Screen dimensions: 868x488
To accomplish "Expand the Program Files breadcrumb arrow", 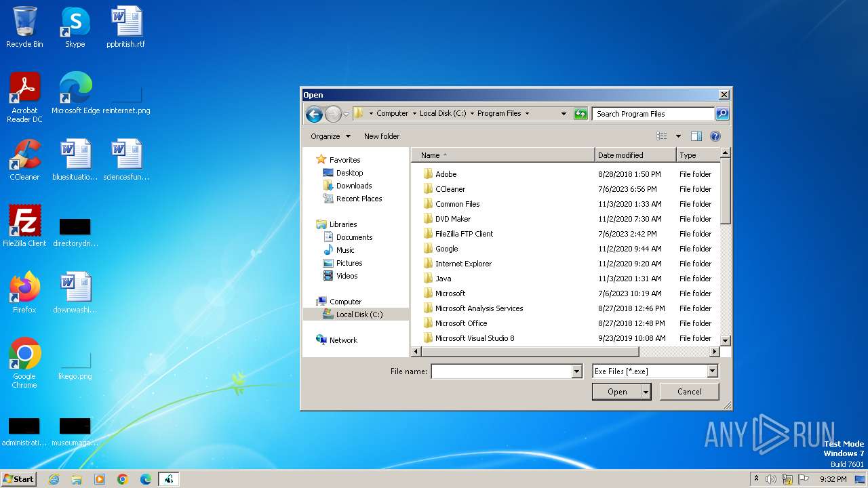I will point(527,114).
